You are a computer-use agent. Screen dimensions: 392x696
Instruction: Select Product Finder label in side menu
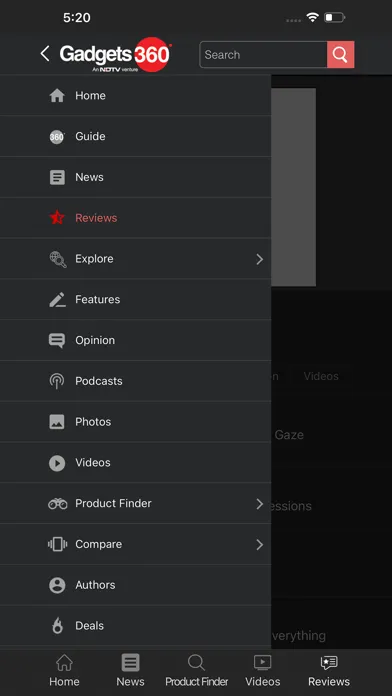(113, 503)
